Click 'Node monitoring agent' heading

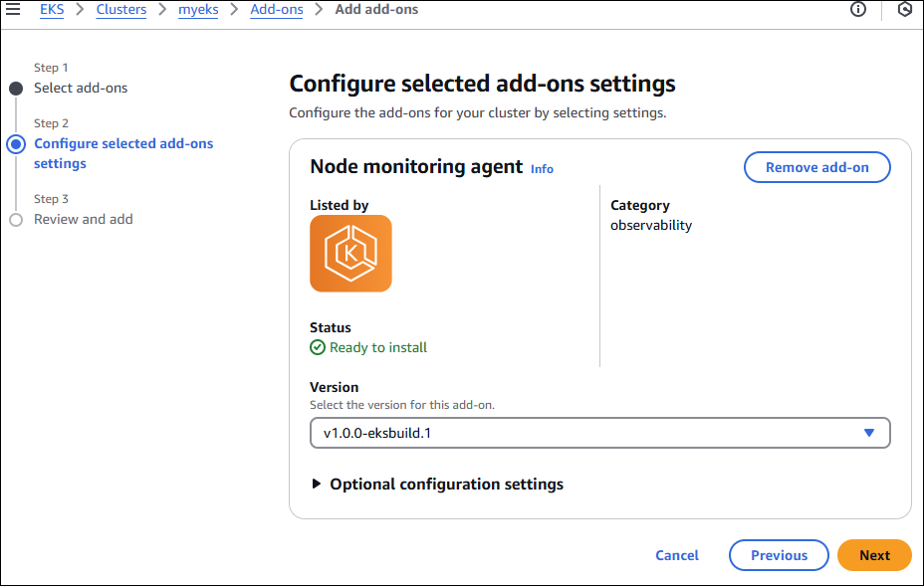[x=416, y=167]
